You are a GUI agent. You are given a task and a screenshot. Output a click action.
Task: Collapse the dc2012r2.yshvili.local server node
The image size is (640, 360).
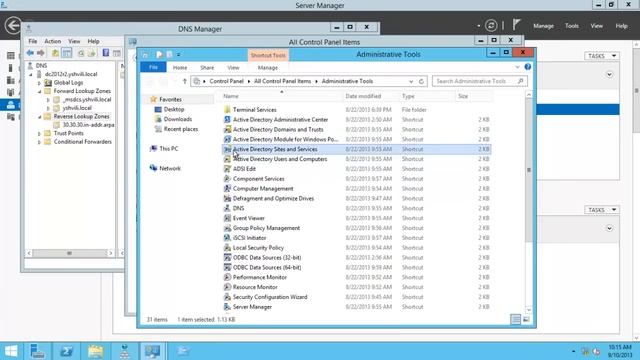click(31, 75)
